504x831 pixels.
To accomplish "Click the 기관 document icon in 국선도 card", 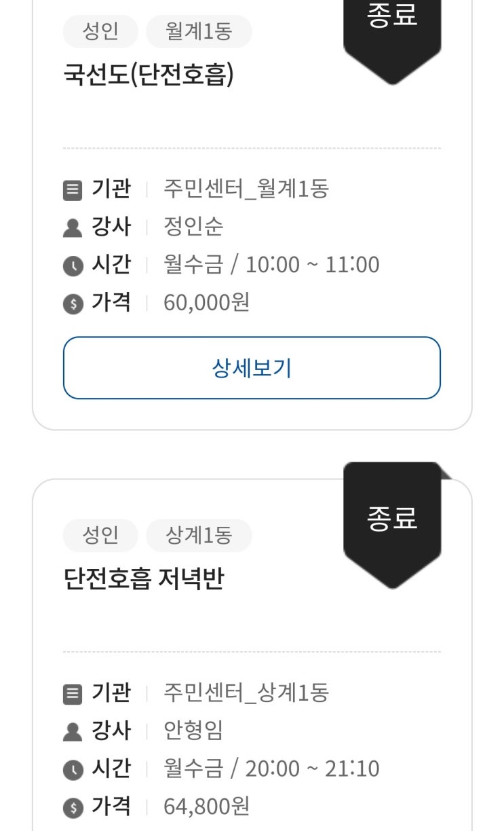I will pos(72,189).
